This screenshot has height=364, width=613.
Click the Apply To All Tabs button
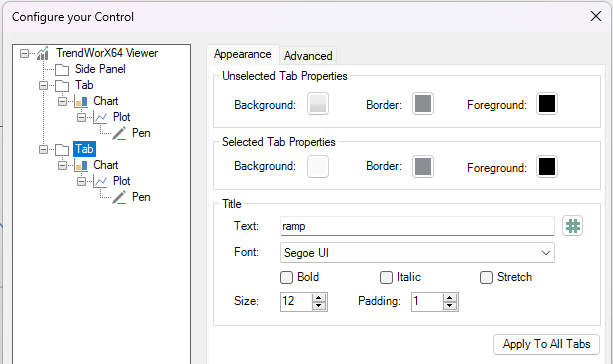[546, 344]
